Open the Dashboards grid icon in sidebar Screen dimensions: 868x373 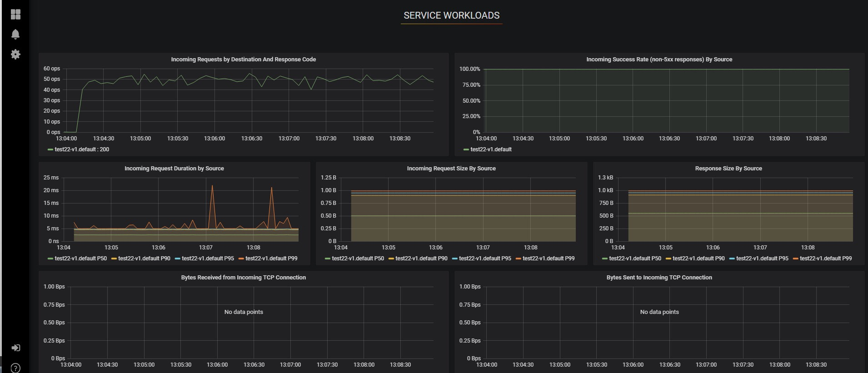click(15, 15)
